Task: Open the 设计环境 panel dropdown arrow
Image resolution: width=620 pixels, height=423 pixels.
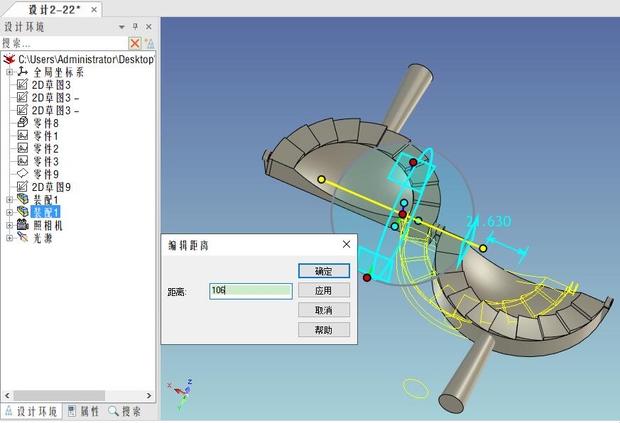Action: coord(122,27)
